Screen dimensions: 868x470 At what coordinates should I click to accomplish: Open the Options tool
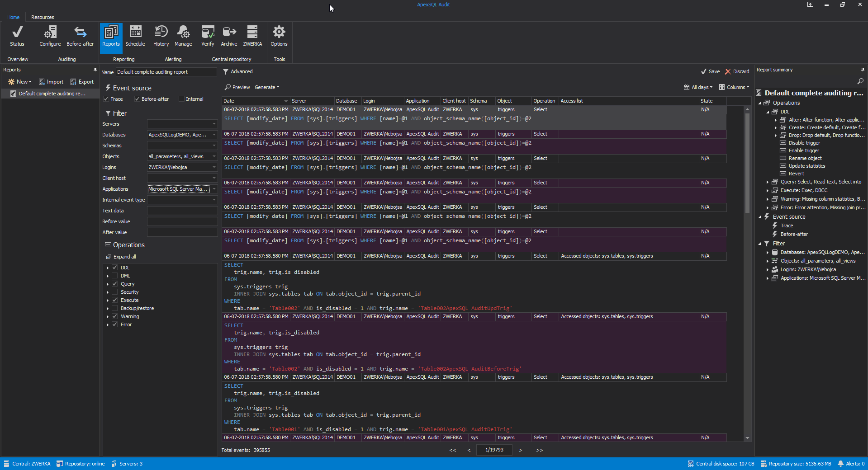[x=279, y=36]
